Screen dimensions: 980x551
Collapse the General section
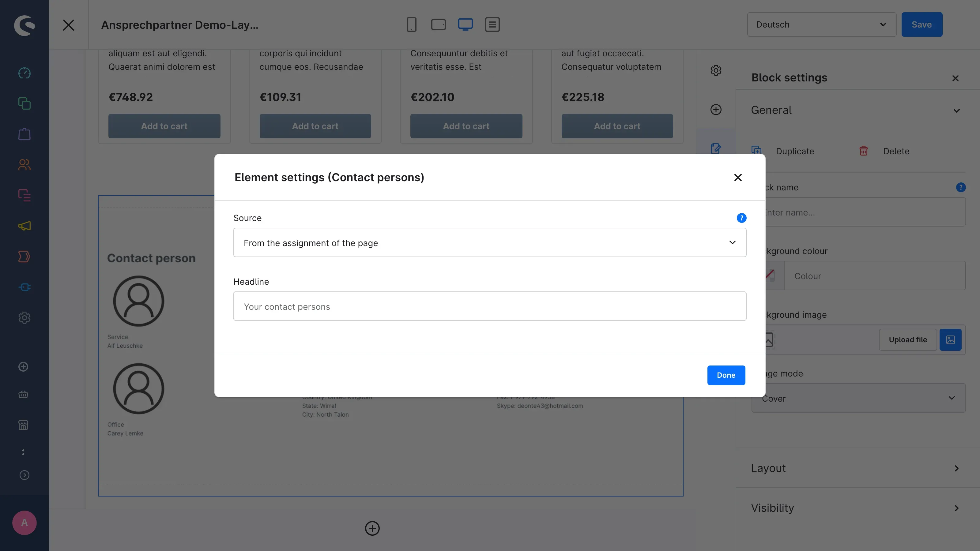(x=856, y=110)
